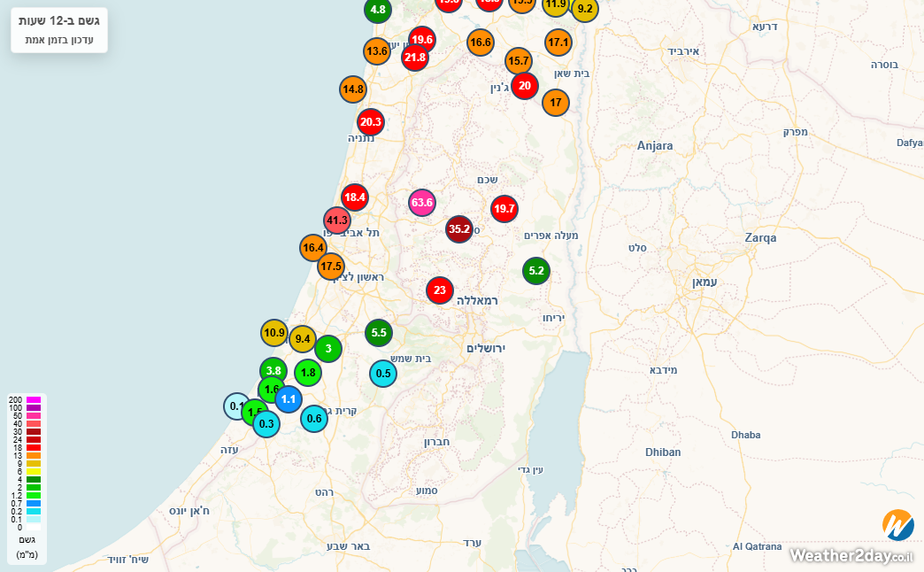Select the 41.3 marker near Tel Aviv
924x572 pixels.
click(337, 220)
